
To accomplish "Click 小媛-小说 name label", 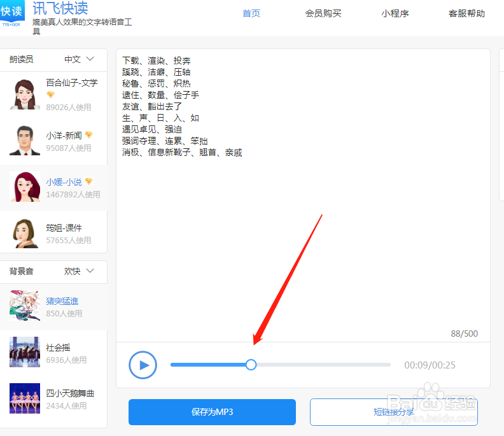I will coord(64,182).
